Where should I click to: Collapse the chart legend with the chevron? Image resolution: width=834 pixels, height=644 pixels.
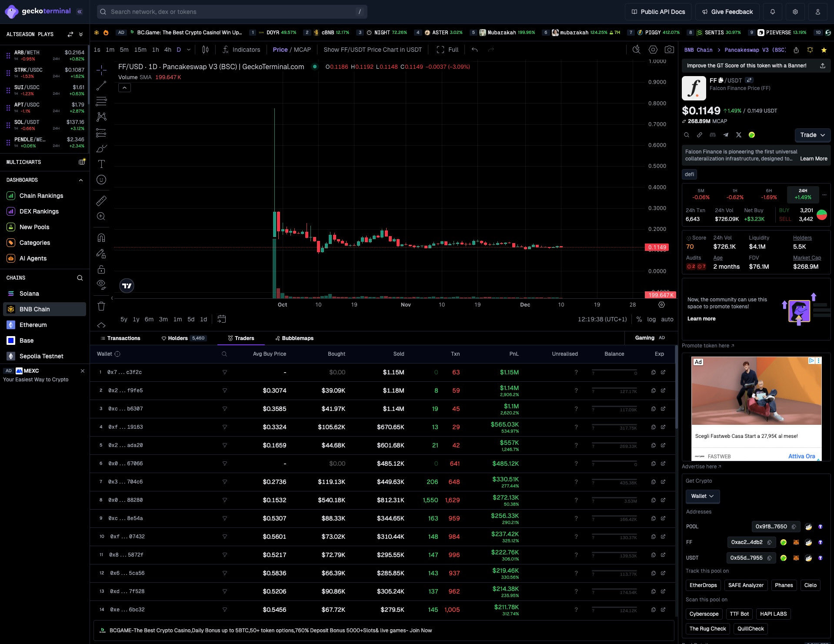[x=124, y=88]
